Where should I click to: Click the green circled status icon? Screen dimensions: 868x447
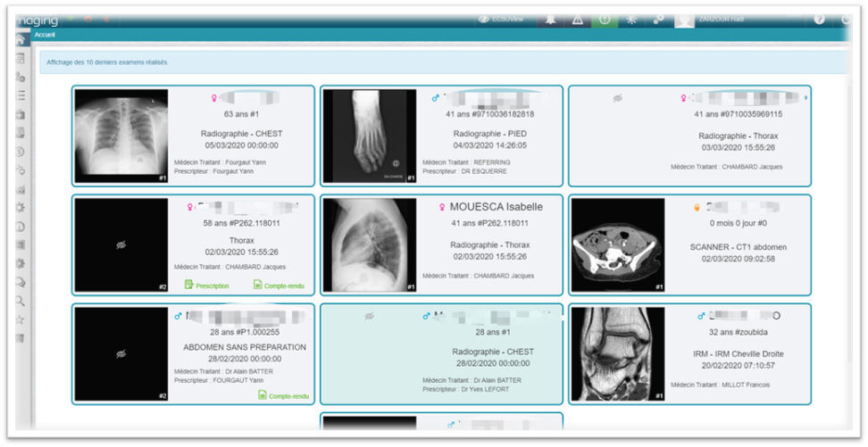point(605,20)
